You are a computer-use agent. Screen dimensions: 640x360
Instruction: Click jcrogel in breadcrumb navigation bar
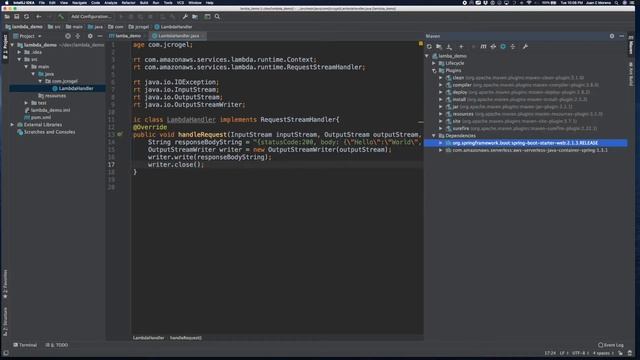(139, 27)
